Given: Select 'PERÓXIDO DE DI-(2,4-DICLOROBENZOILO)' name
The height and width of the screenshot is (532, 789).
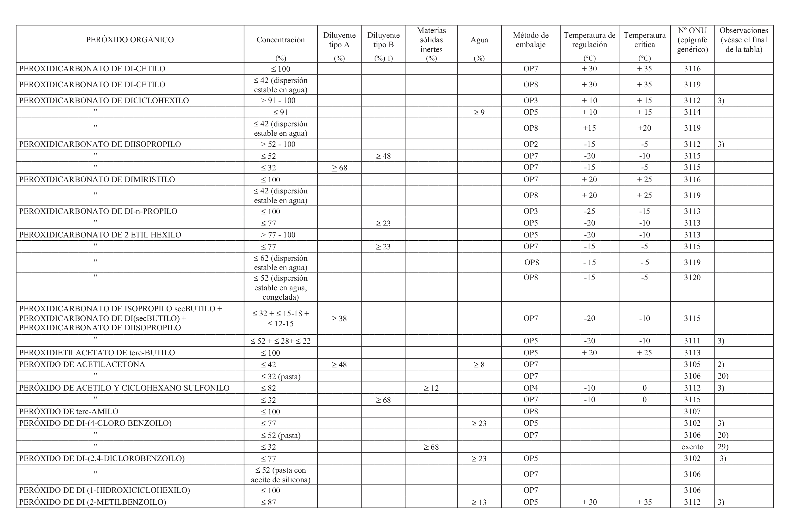Looking at the screenshot, I should click(101, 458).
